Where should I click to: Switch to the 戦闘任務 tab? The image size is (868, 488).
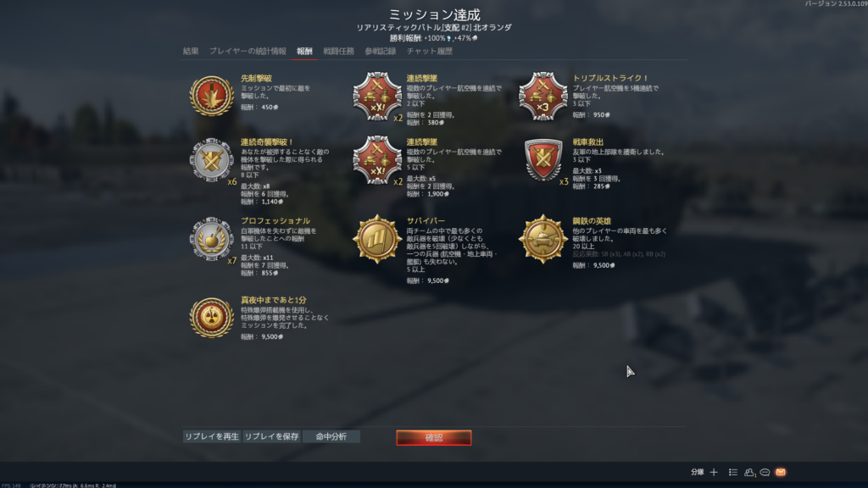pos(338,51)
